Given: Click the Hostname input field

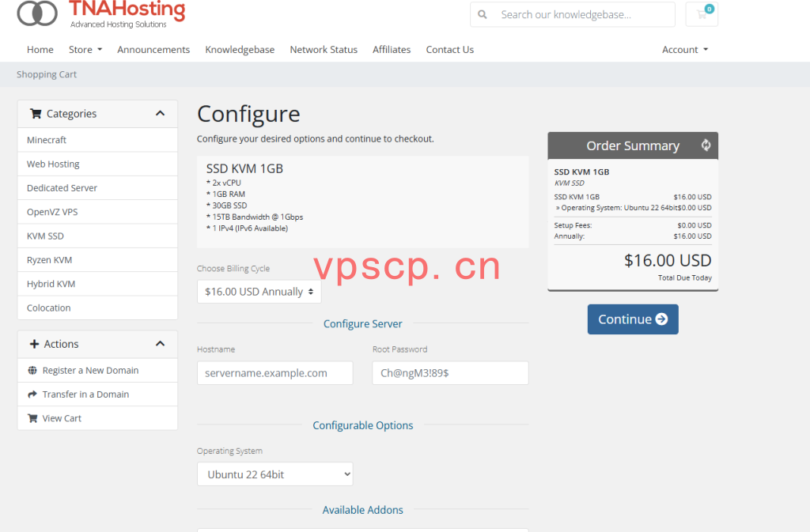Looking at the screenshot, I should point(274,373).
